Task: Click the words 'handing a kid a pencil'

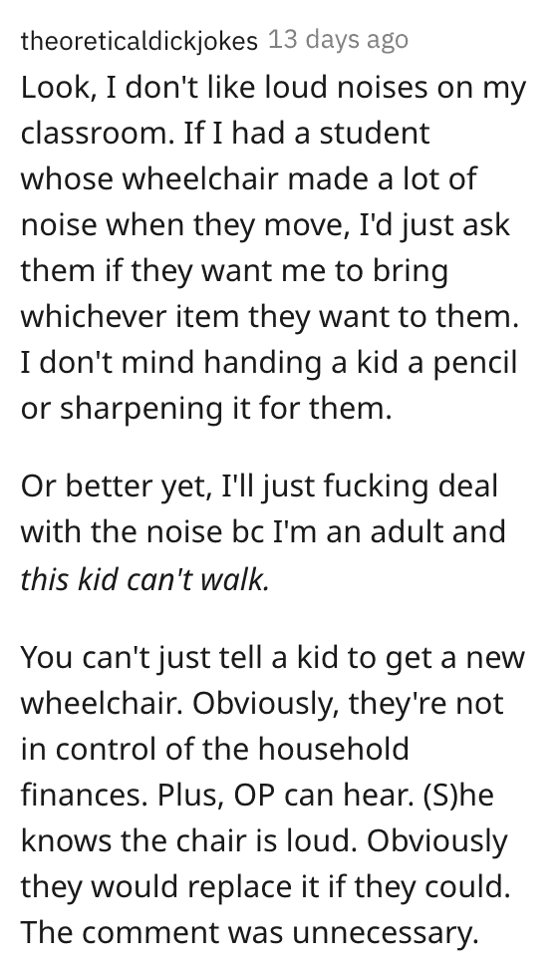Action: pos(360,364)
